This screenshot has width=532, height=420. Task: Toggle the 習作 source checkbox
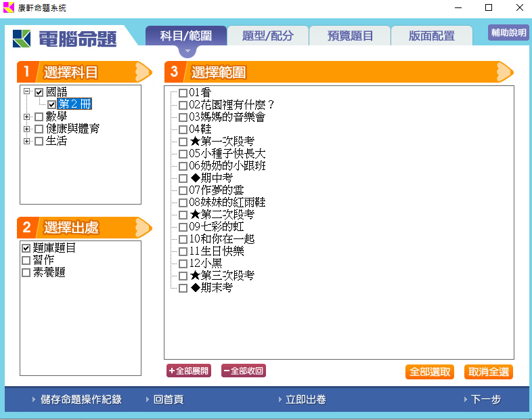tap(26, 260)
